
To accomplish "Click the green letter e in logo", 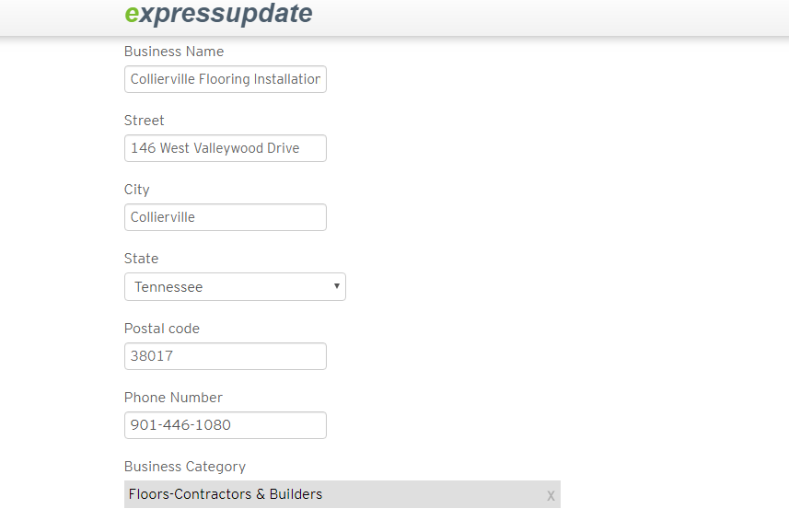I will [132, 14].
